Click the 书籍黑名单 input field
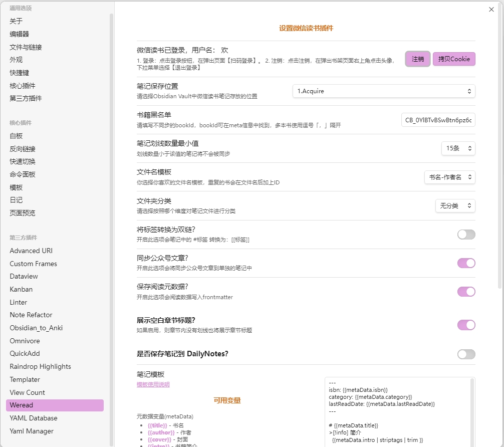 tap(438, 120)
